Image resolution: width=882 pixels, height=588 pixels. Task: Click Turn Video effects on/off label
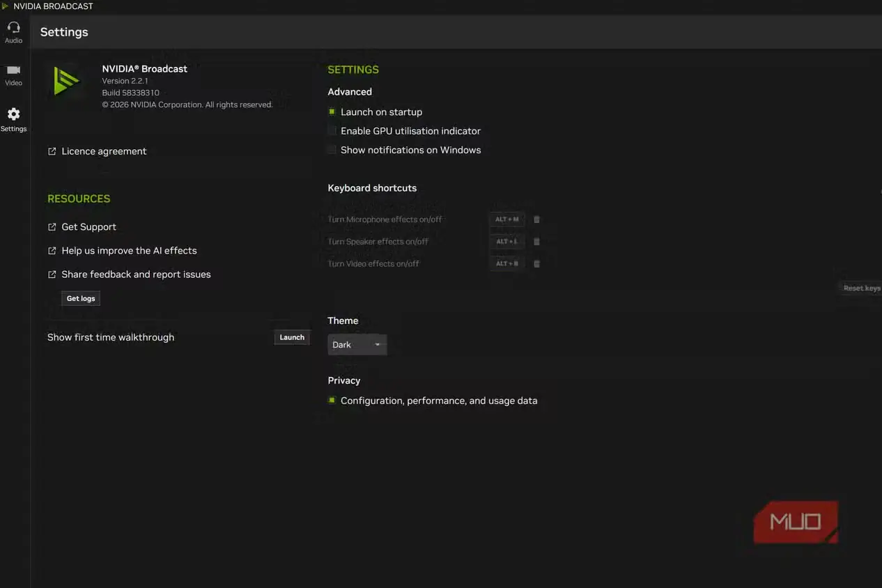[x=373, y=264]
